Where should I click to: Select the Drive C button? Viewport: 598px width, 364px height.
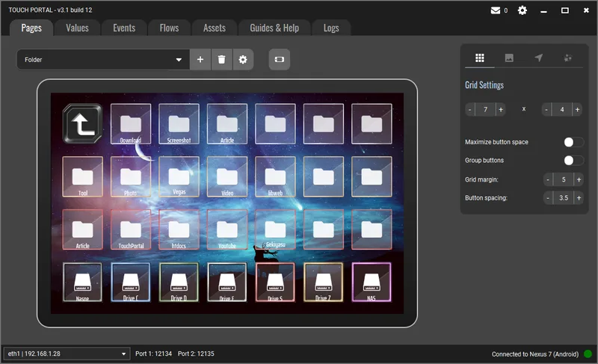pyautogui.click(x=131, y=283)
